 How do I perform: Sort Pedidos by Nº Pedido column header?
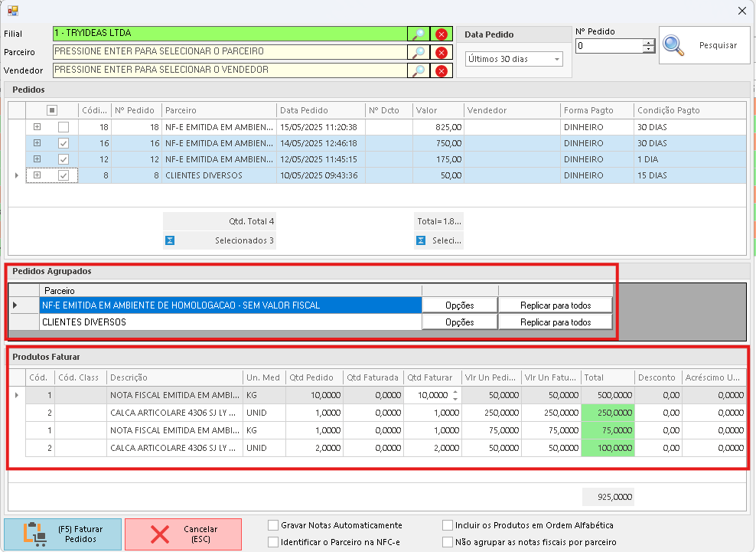[x=136, y=110]
